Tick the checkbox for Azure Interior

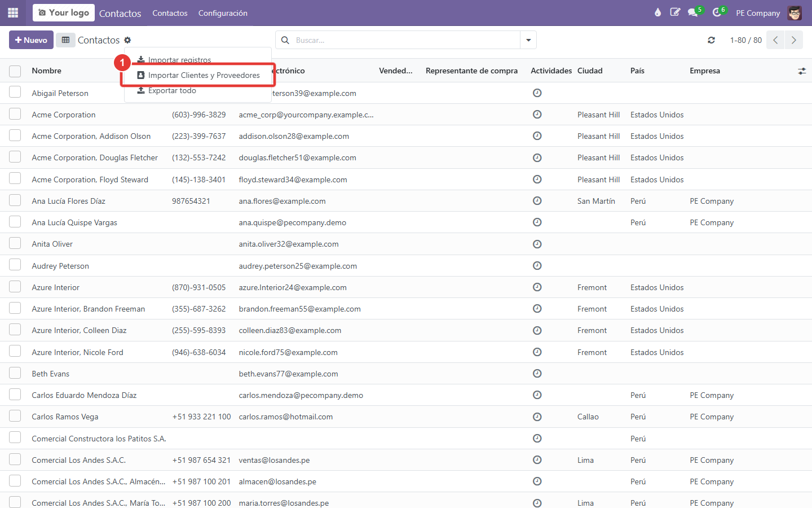click(x=15, y=287)
